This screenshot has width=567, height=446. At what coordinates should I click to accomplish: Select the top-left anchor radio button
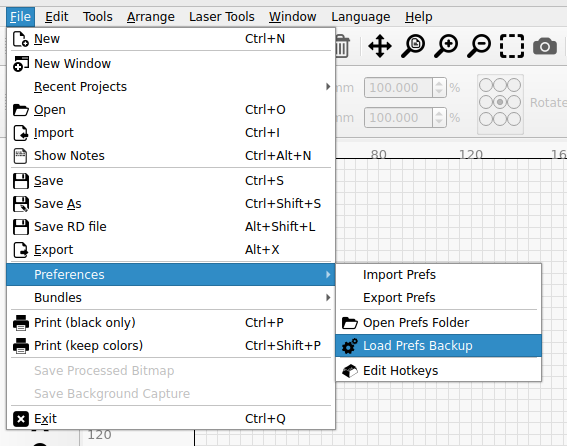[x=486, y=85]
